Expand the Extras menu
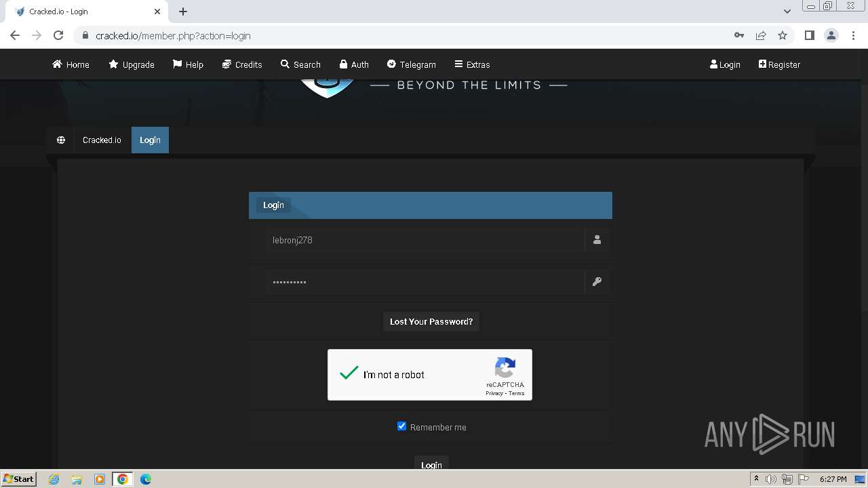Screen dimensions: 868x488 [472, 64]
